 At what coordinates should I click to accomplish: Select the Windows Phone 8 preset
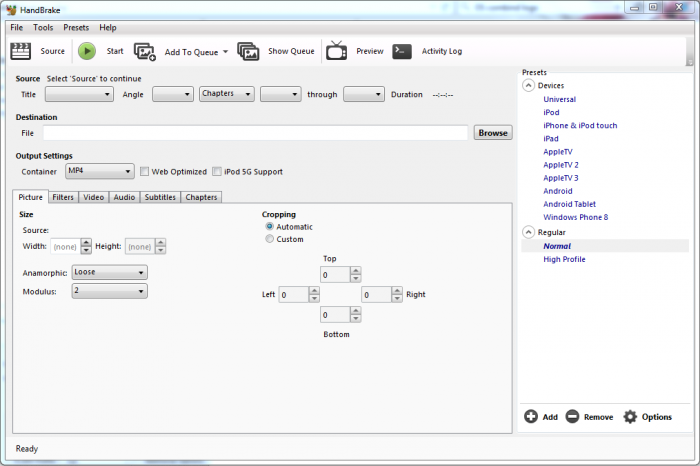pyautogui.click(x=575, y=217)
